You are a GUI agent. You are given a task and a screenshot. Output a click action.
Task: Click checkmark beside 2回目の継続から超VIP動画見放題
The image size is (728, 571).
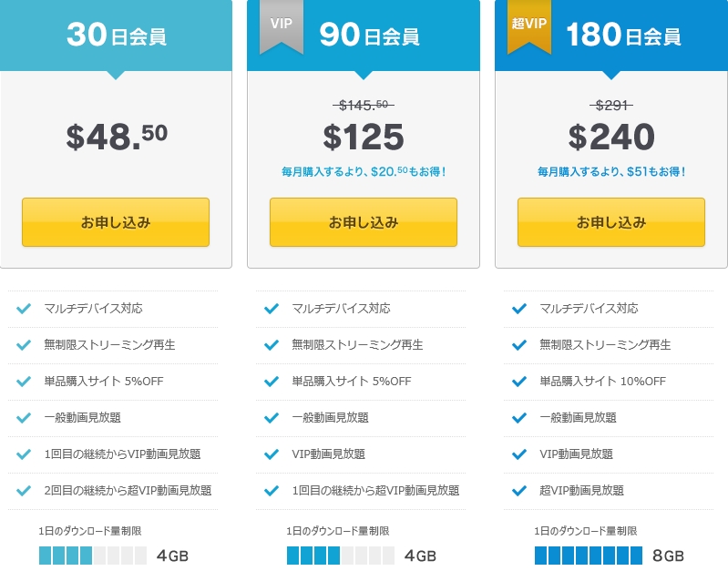pos(25,491)
